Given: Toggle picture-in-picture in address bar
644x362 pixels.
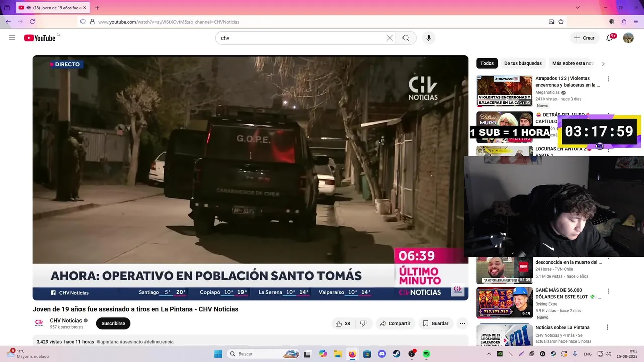Looking at the screenshot, I should coord(551,22).
